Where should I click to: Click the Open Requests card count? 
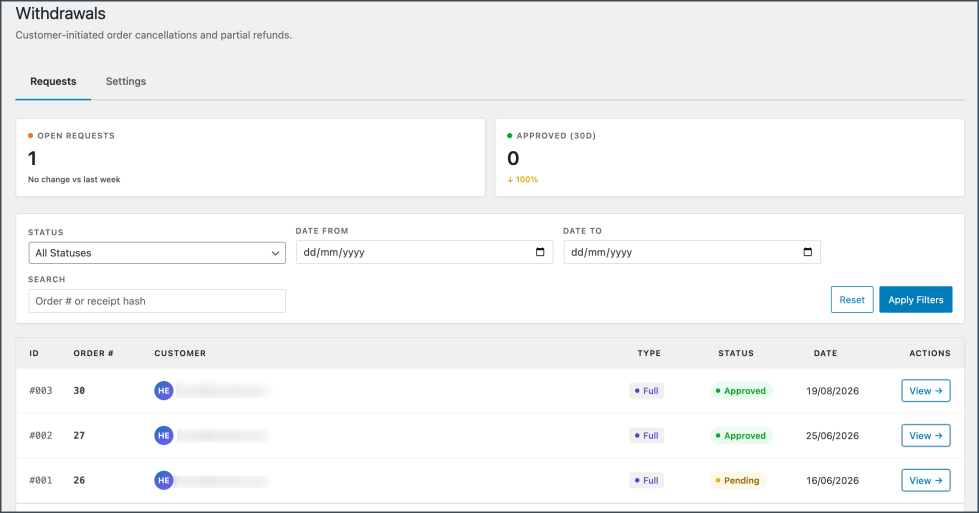[32, 159]
